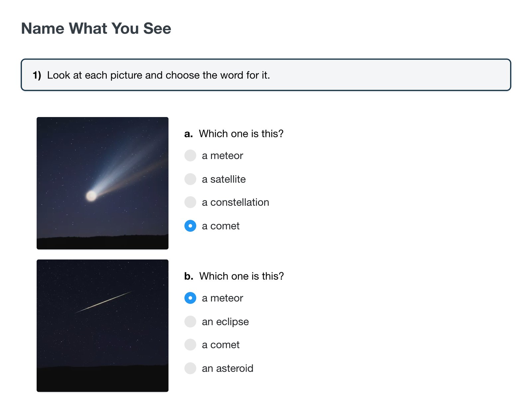
Task: Choose the satellite radio button
Action: coord(190,179)
